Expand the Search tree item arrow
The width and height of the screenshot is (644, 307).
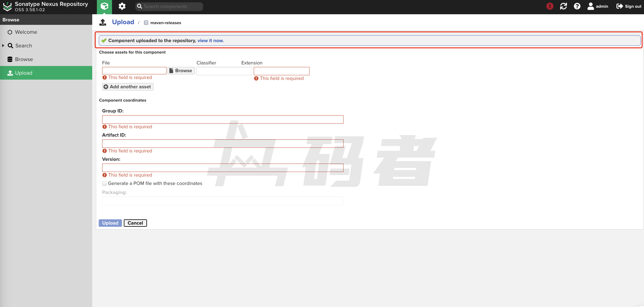tap(3, 46)
